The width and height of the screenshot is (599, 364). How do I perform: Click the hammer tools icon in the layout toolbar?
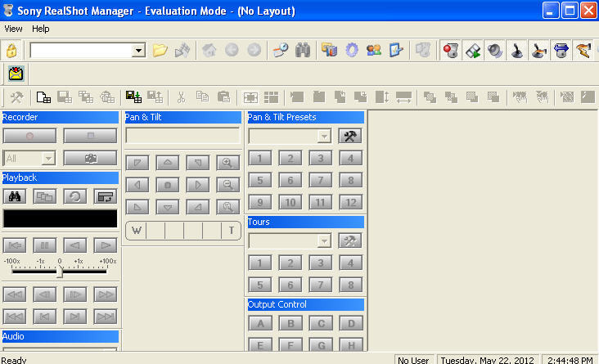click(16, 97)
